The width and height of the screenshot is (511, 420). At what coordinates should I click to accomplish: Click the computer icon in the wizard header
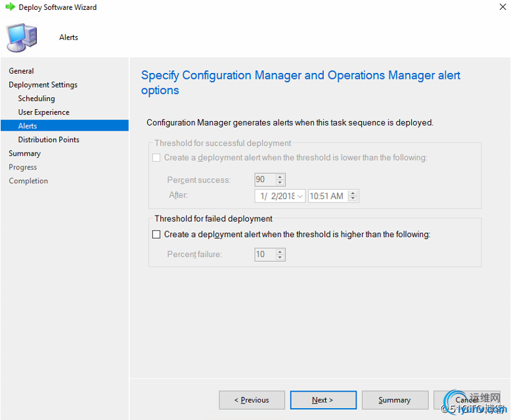click(x=22, y=37)
